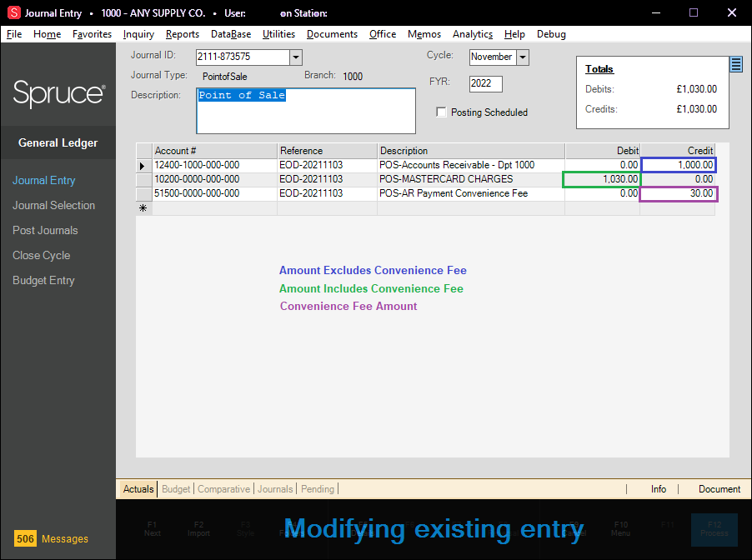
Task: Open the DataBase menu
Action: click(x=231, y=34)
